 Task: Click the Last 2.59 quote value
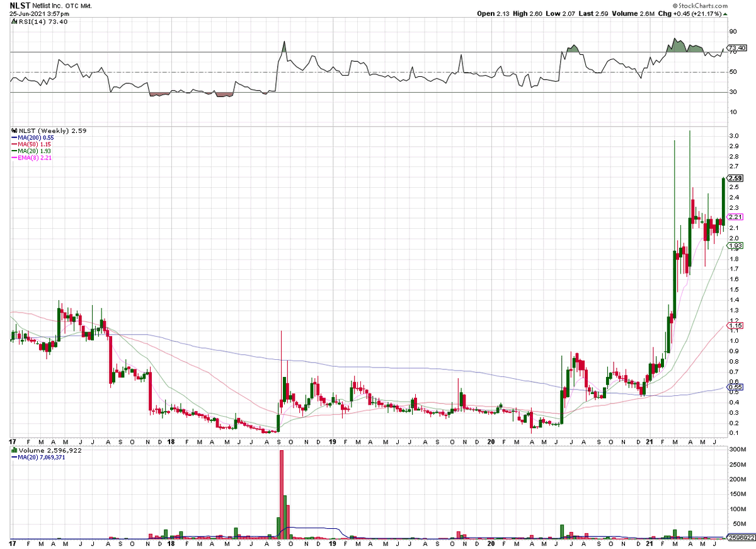click(592, 13)
